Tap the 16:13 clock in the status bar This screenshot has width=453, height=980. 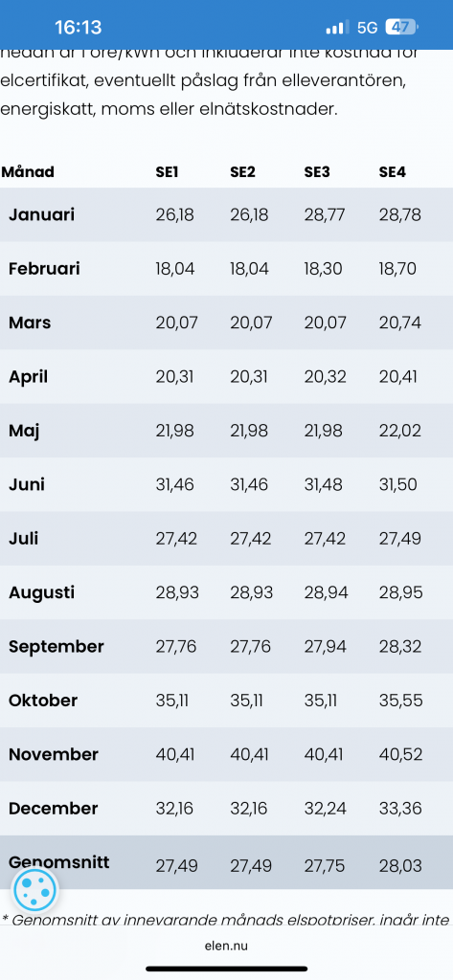pyautogui.click(x=79, y=28)
